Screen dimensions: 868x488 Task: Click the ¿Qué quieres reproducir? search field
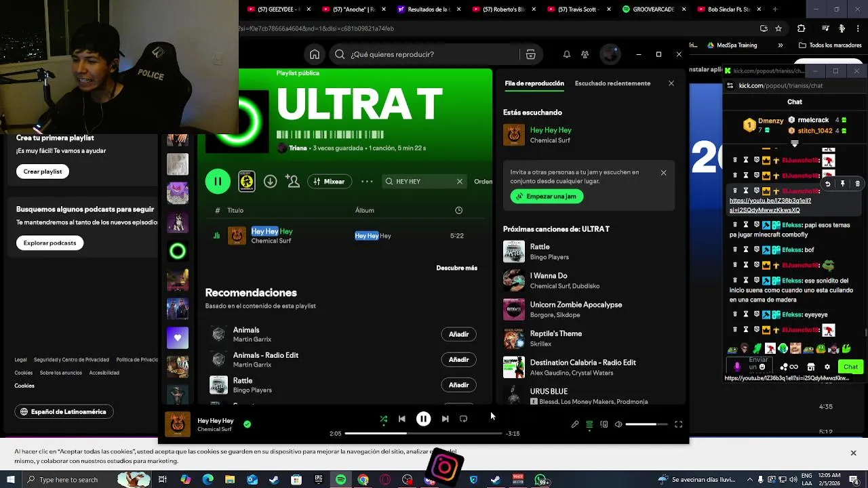coord(426,54)
